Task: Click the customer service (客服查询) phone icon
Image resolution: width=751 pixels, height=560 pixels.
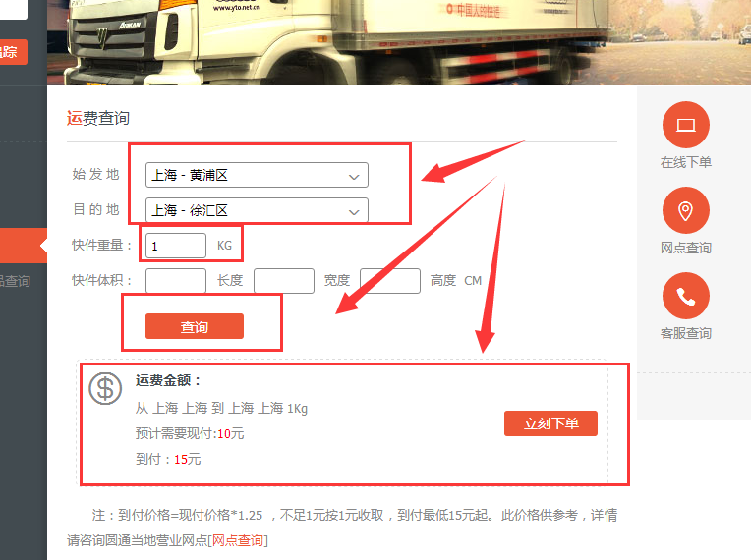Action: [685, 296]
